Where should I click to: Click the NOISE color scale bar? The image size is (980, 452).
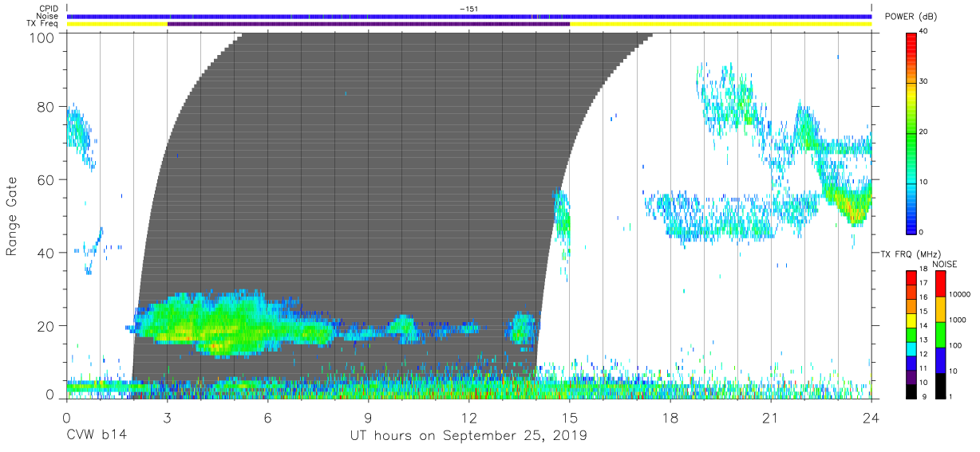click(940, 335)
